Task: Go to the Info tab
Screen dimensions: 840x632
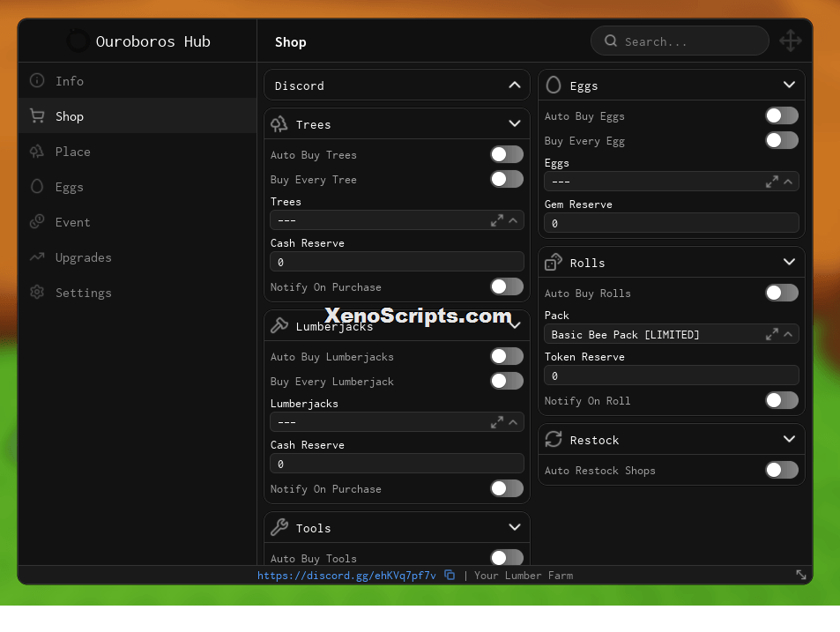Action: tap(138, 81)
